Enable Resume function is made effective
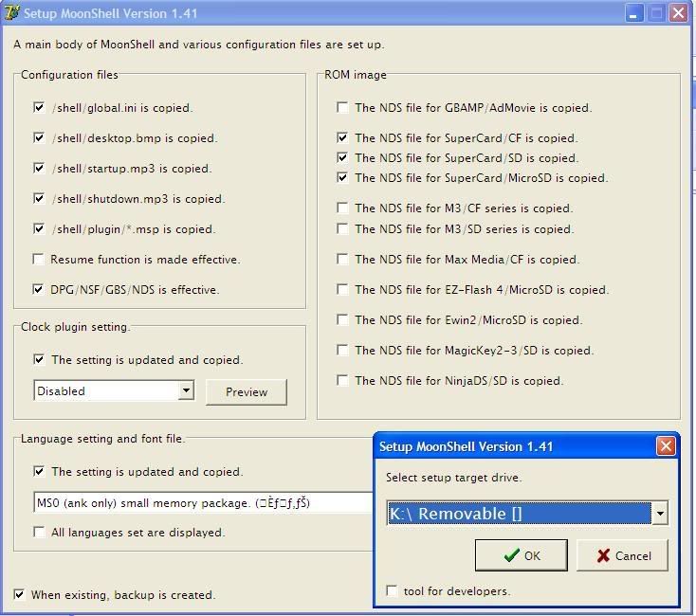696x616 pixels. [39, 259]
